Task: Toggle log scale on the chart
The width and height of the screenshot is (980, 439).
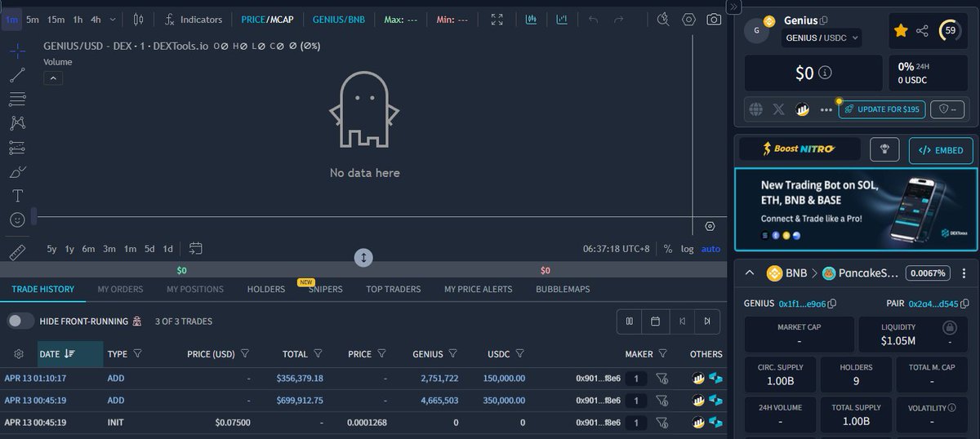Action: (688, 249)
